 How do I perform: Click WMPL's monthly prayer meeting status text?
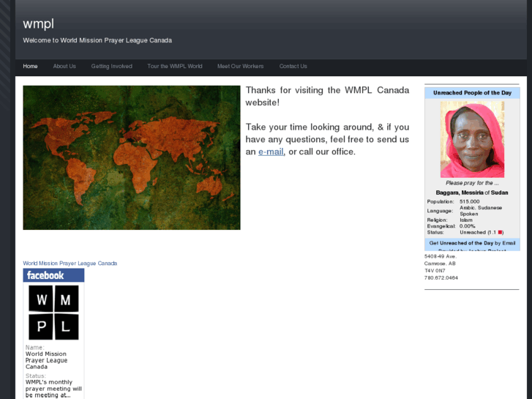[53, 389]
